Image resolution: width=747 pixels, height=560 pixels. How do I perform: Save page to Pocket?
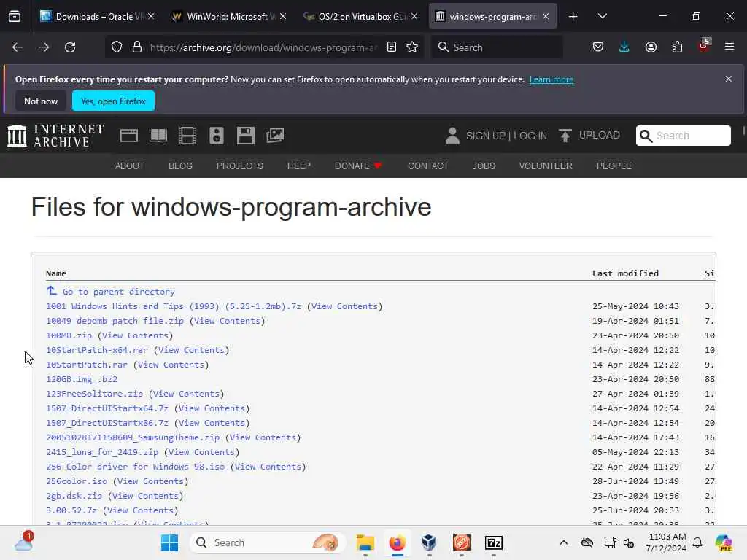coord(598,47)
